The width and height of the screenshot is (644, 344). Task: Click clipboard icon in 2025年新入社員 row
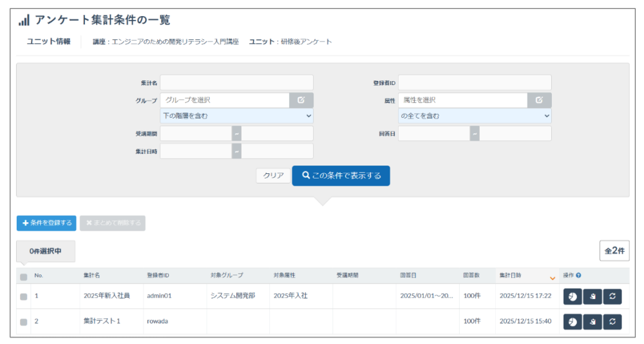click(x=592, y=296)
